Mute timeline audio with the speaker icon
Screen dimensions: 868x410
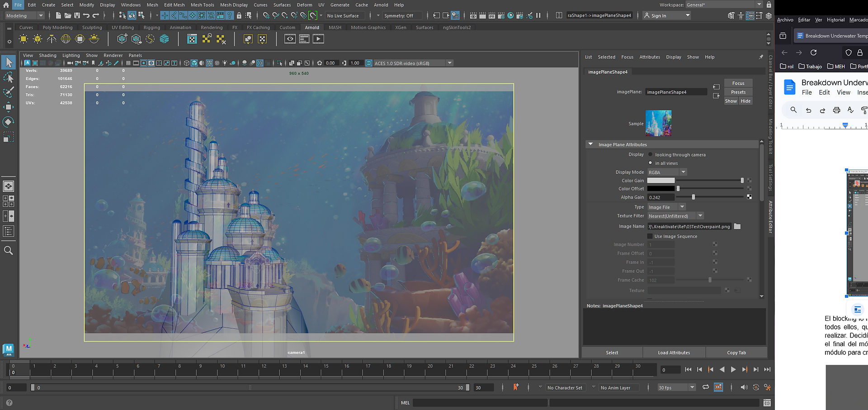pos(744,387)
